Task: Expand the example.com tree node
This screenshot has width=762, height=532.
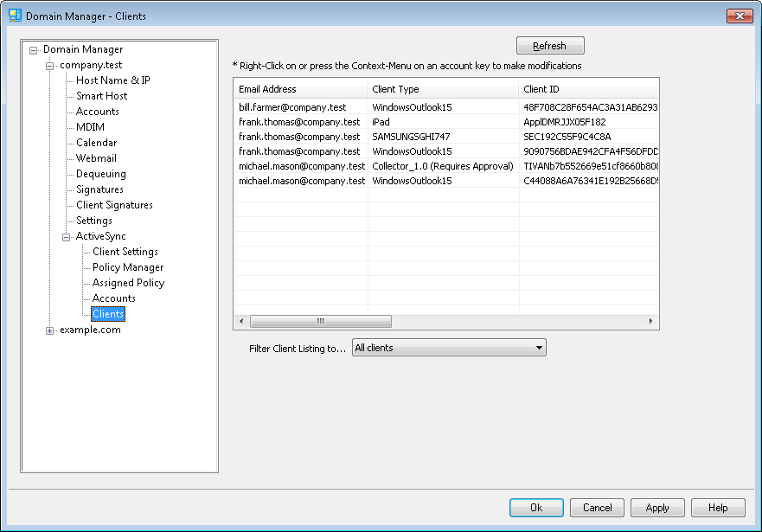Action: [50, 330]
